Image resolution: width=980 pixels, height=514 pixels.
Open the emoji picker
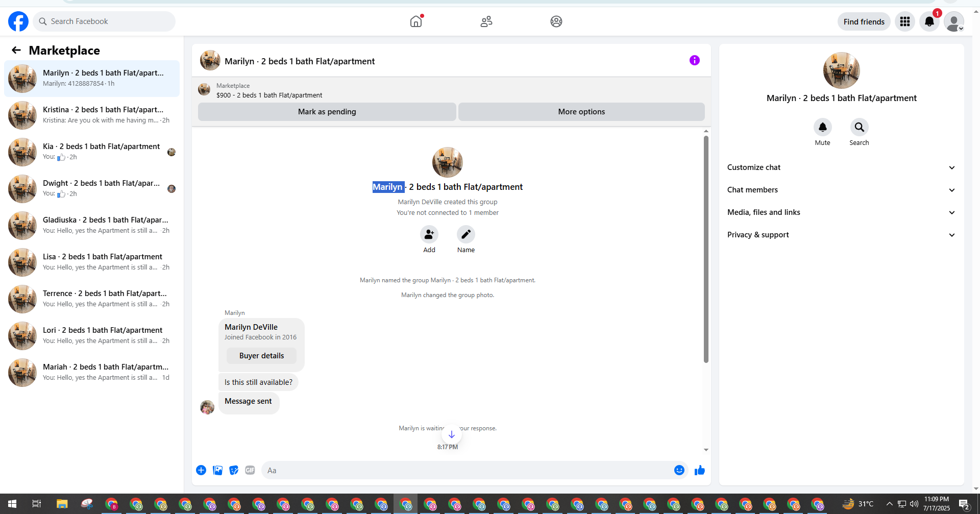click(679, 470)
